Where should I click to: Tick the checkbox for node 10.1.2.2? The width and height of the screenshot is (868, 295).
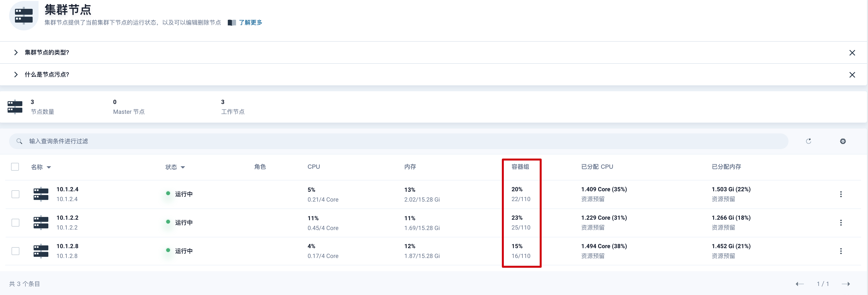tap(15, 223)
